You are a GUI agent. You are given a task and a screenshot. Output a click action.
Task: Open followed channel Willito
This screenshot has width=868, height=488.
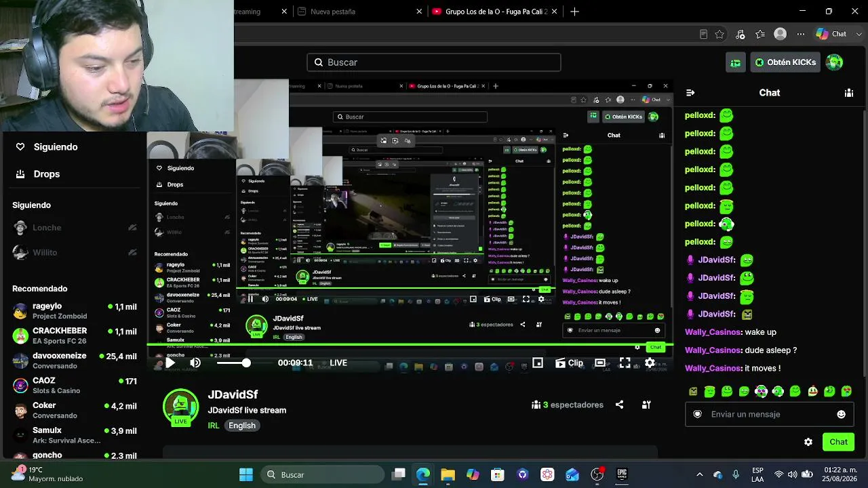point(75,252)
